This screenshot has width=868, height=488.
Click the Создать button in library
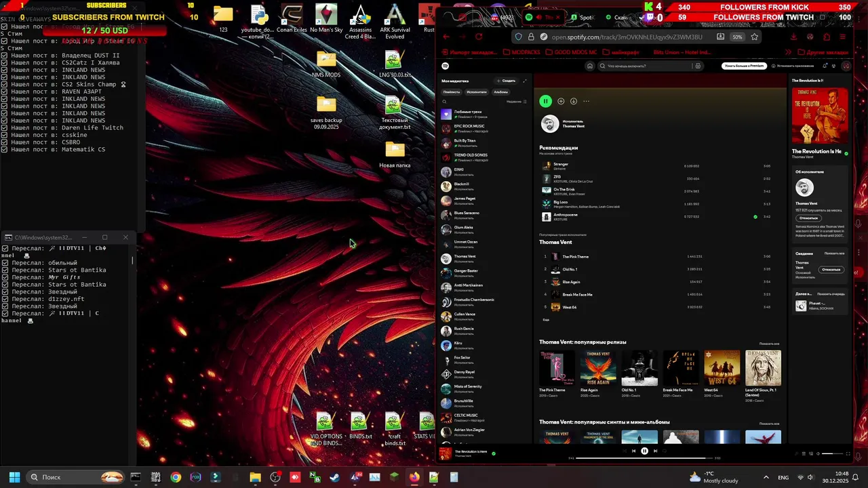pos(507,81)
